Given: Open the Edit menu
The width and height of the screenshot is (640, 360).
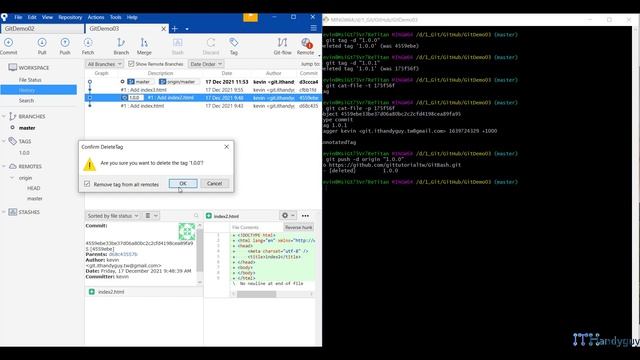Looking at the screenshot, I should point(32,17).
